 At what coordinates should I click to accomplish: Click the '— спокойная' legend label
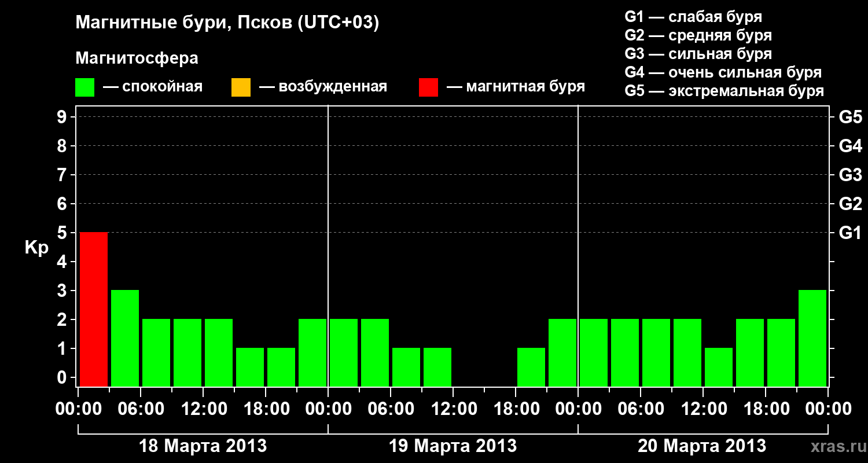(153, 87)
